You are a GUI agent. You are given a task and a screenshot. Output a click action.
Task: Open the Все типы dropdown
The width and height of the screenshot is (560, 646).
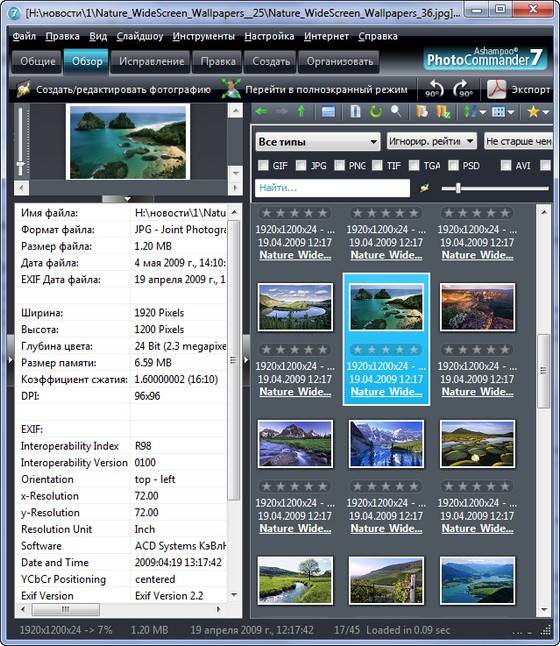pyautogui.click(x=318, y=142)
